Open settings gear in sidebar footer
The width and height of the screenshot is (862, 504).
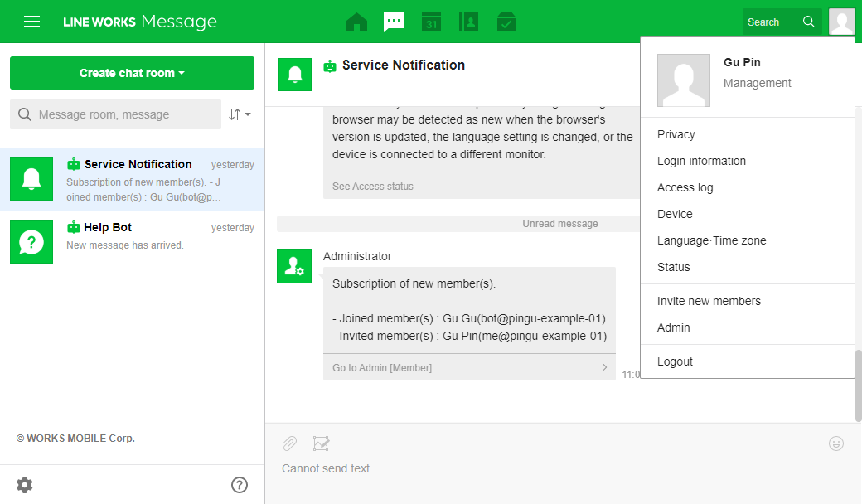tap(25, 485)
